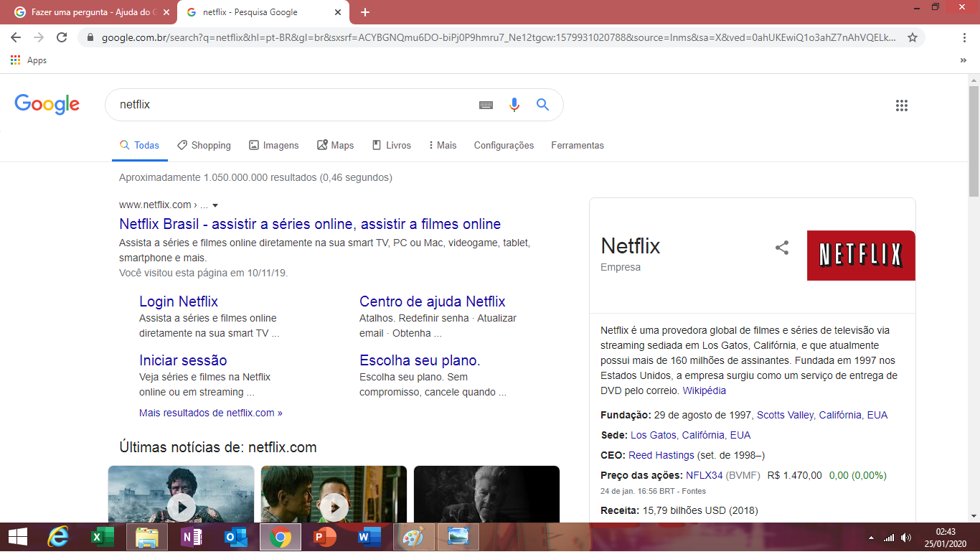Reload the page with the refresh icon
The image size is (980, 557).
pos(62,37)
